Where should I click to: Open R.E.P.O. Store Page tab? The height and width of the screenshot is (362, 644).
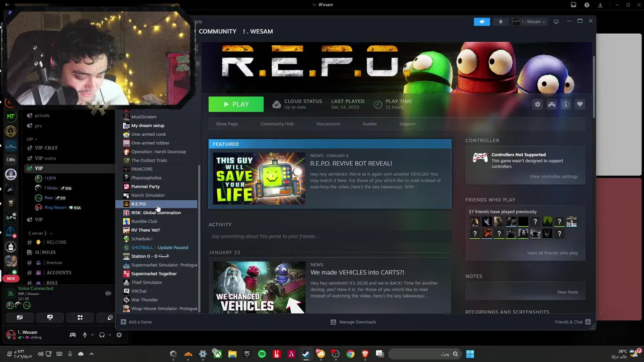pos(227,124)
